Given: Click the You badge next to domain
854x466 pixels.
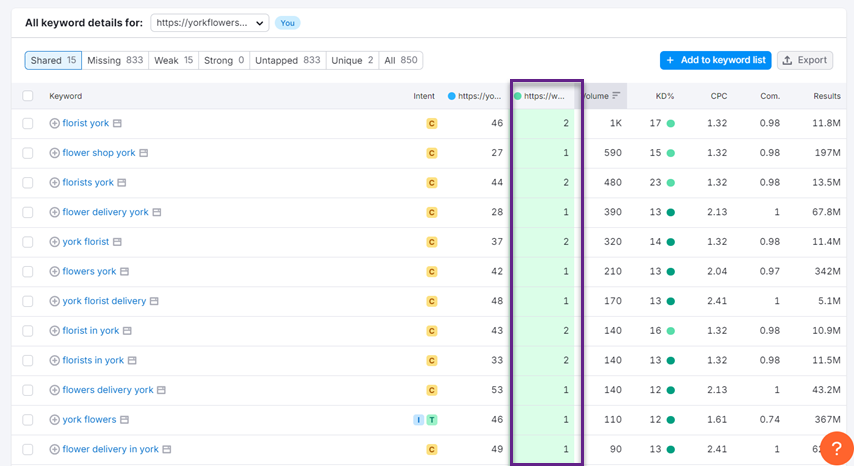Looking at the screenshot, I should click(x=288, y=23).
